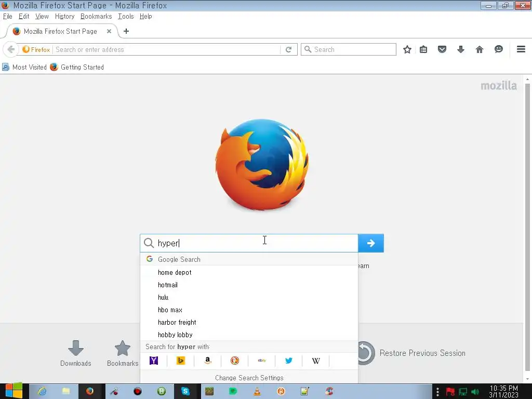Open the Edit menu
Image resolution: width=532 pixels, height=399 pixels.
tap(24, 16)
